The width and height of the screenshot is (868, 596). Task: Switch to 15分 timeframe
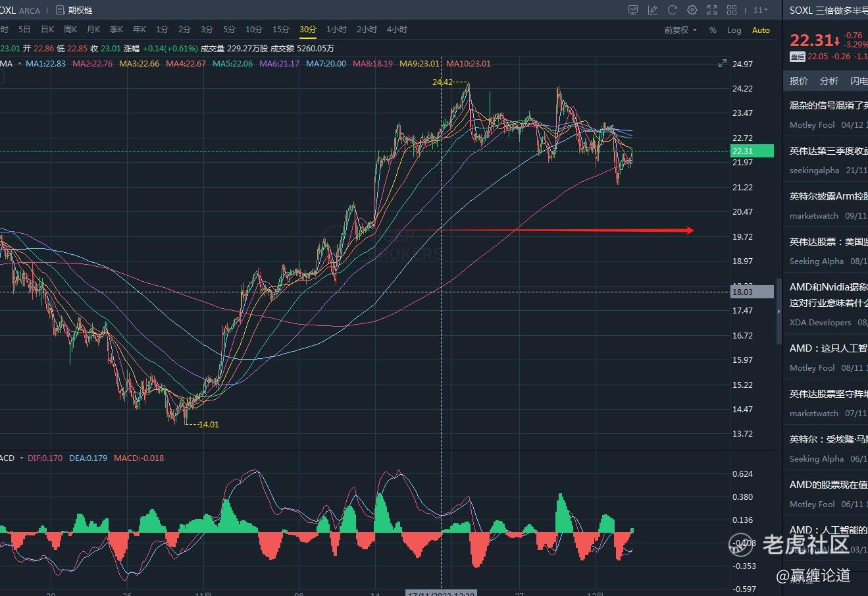(280, 30)
